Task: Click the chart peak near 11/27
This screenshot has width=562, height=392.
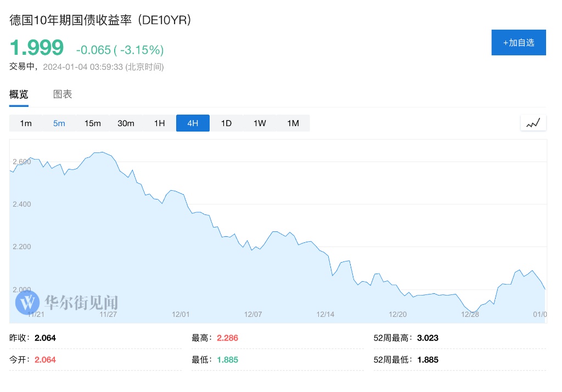Action: point(102,152)
